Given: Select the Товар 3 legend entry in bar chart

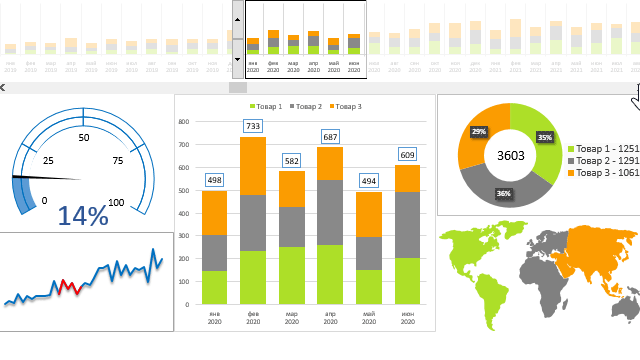Looking at the screenshot, I should [345, 107].
